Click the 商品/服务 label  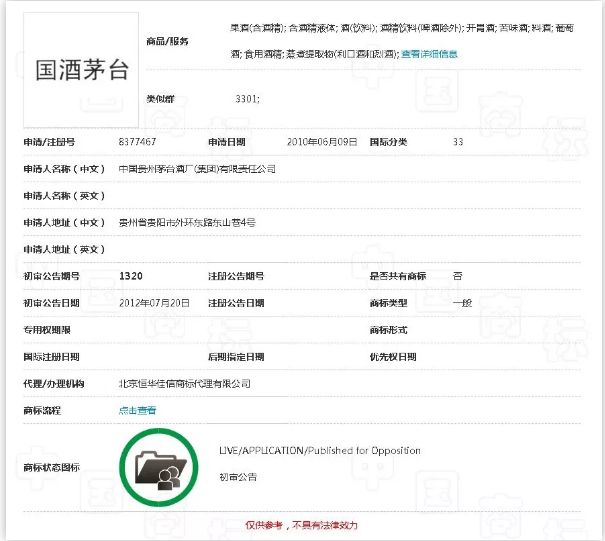click(167, 41)
